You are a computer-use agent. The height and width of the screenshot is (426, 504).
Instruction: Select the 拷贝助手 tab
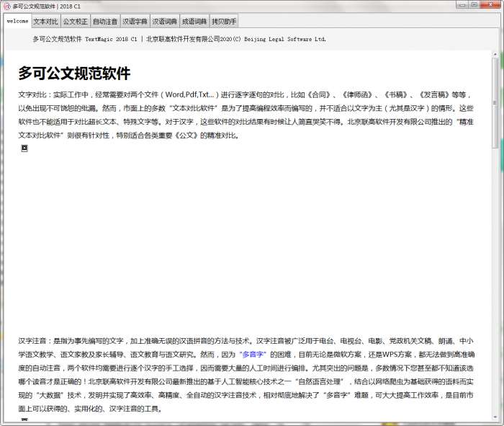point(223,22)
